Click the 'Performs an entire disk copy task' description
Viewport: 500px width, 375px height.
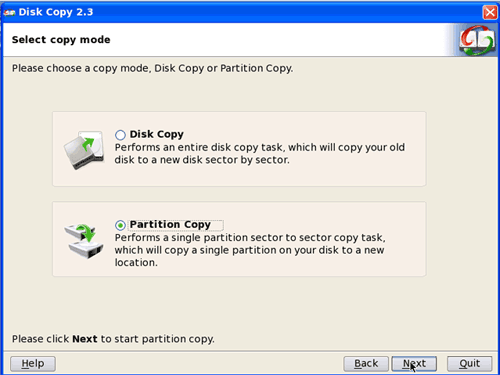click(260, 154)
